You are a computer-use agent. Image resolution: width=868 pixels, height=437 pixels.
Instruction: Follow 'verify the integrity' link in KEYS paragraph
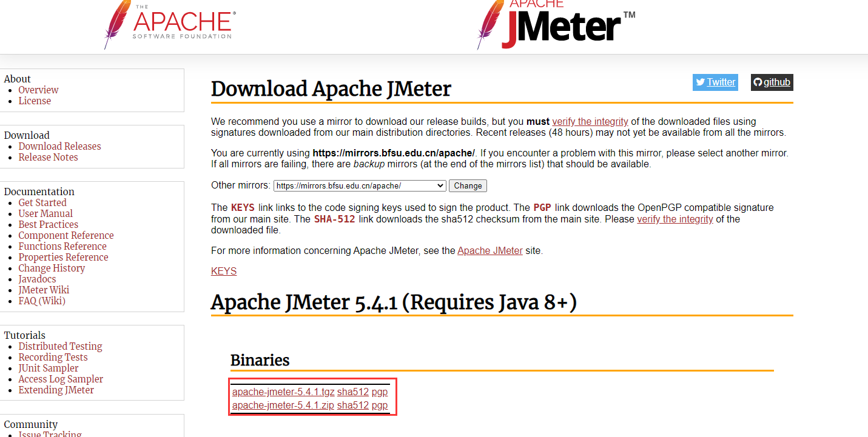coord(675,219)
